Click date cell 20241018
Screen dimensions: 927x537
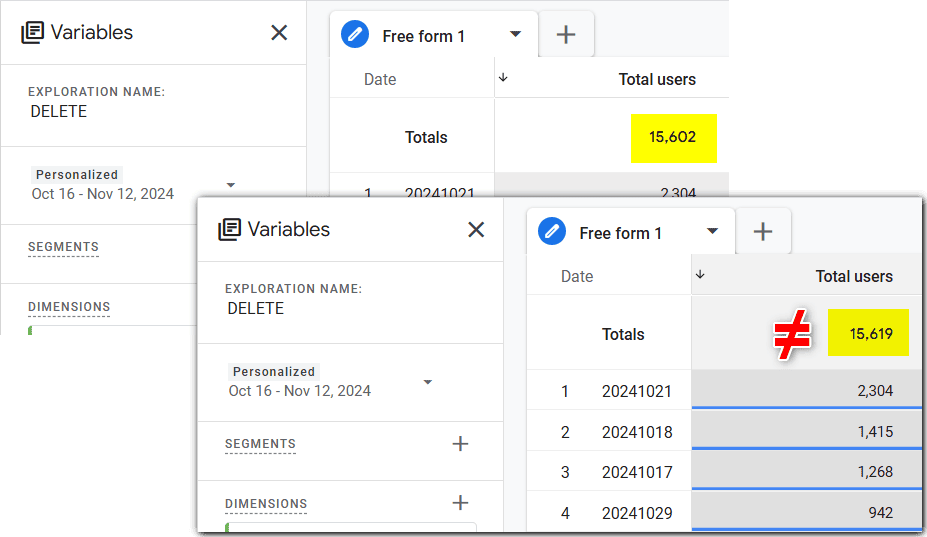tap(637, 432)
